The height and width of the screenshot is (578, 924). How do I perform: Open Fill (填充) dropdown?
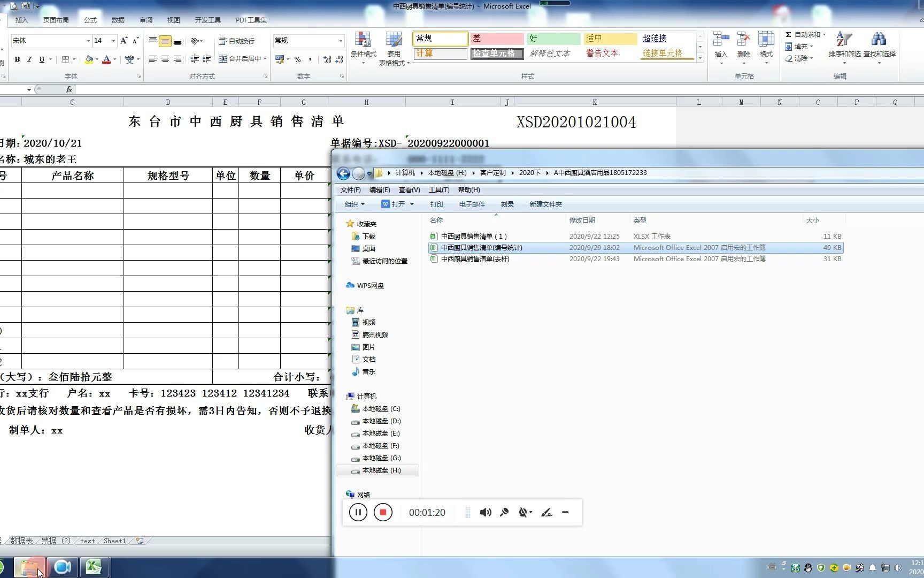coord(799,47)
